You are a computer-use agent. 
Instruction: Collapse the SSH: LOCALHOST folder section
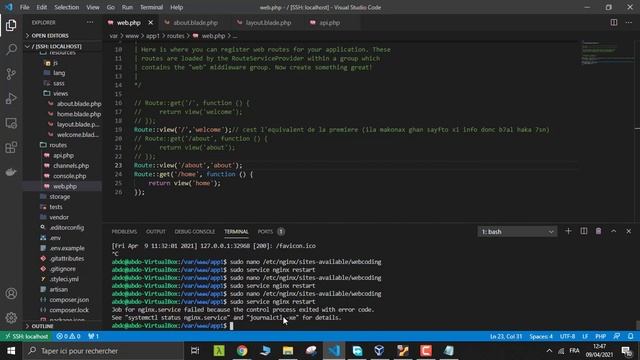tap(62, 46)
